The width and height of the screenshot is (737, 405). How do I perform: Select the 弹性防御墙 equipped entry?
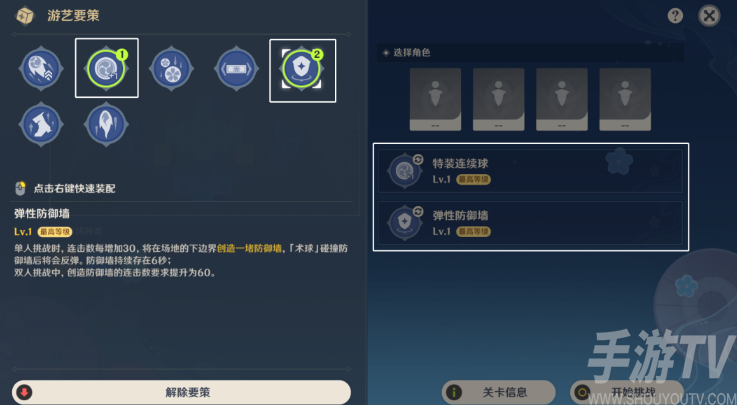coord(530,223)
